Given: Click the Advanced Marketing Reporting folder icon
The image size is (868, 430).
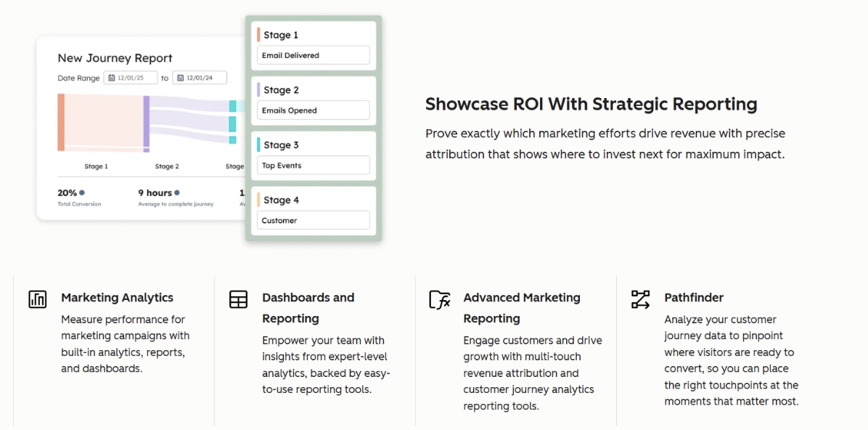Looking at the screenshot, I should 439,299.
